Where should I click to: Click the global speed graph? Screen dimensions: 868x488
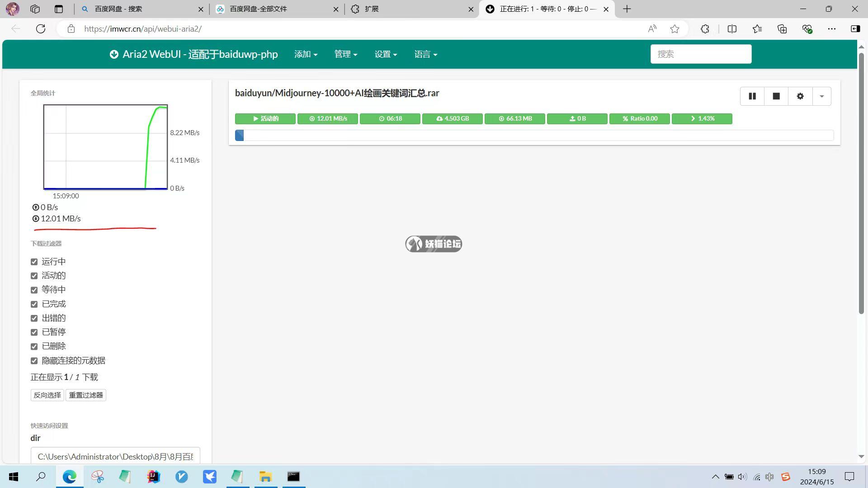tap(105, 147)
